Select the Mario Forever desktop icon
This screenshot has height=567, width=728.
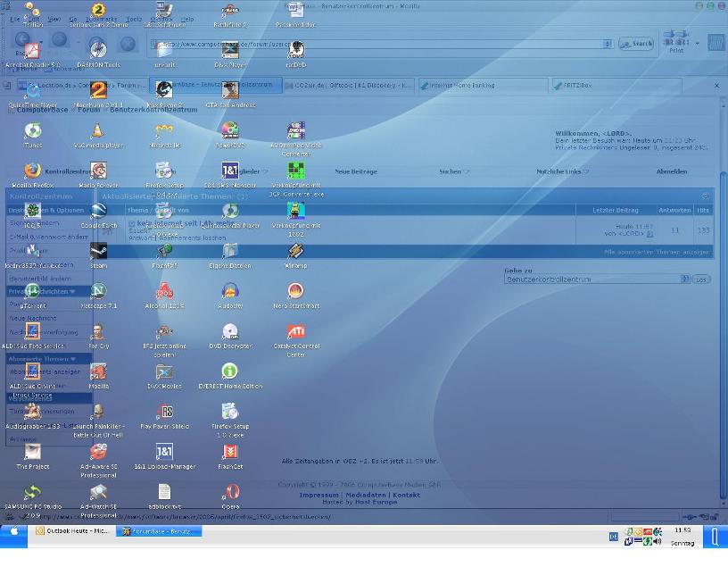(x=98, y=174)
